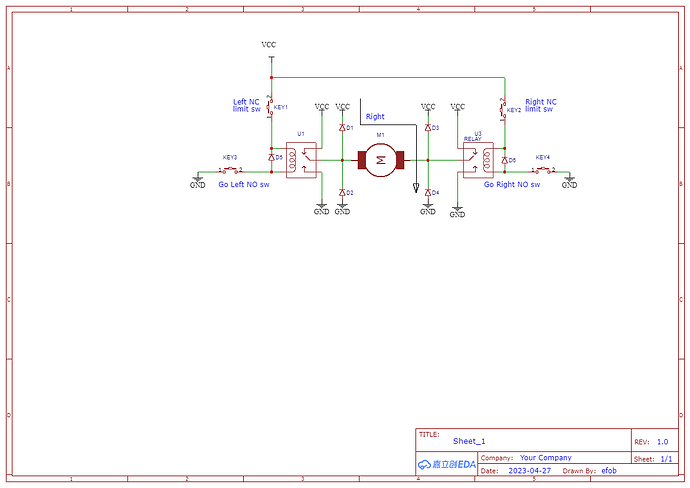Click the wire junction dot right of motor
This screenshot has width=690, height=488.
[428, 160]
